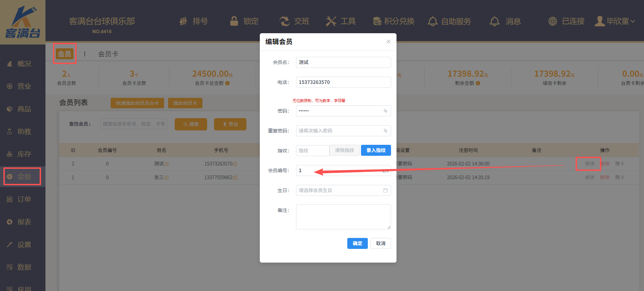Select 订单 in the left sidebar
This screenshot has width=644, height=291.
24,199
